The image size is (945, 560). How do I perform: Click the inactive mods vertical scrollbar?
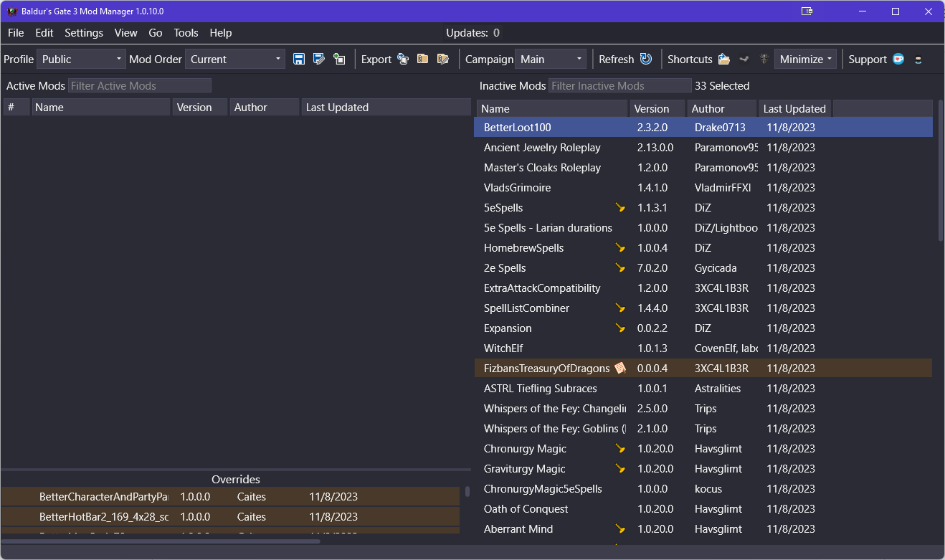(941, 171)
